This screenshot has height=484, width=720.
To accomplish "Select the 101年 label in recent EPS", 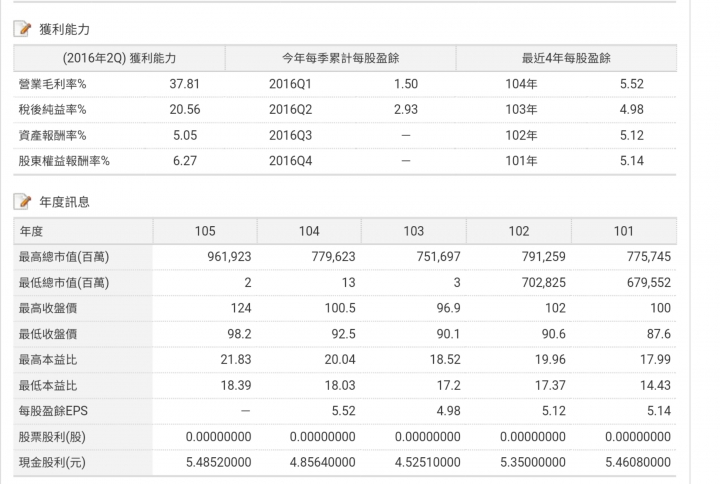I will tap(521, 161).
